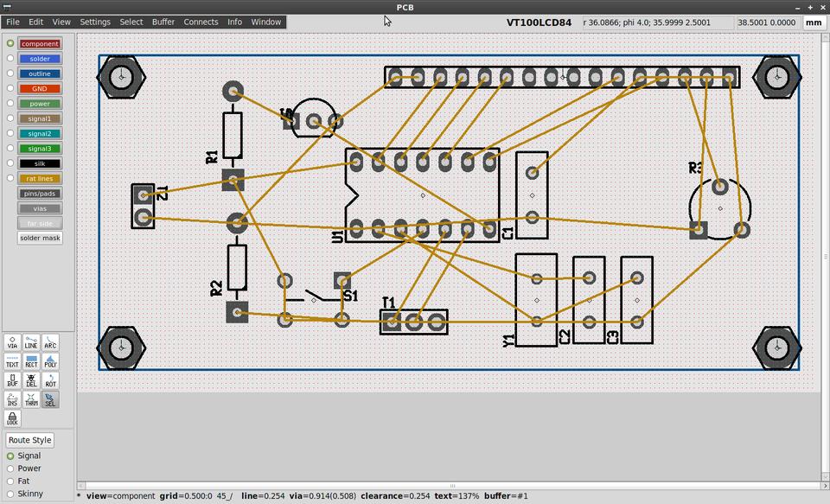Choose the THRM thermal tool
The image size is (830, 504).
(31, 399)
